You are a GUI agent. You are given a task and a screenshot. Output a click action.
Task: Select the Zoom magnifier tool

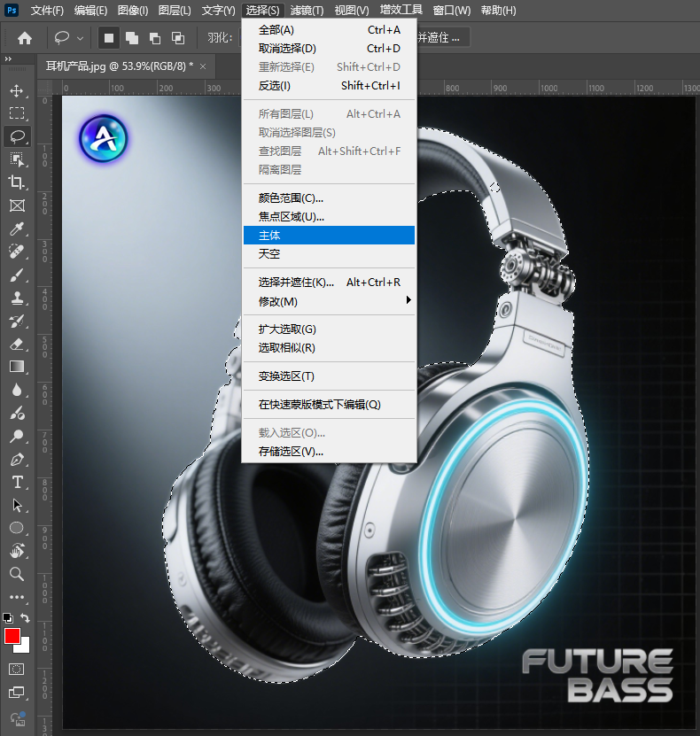17,574
